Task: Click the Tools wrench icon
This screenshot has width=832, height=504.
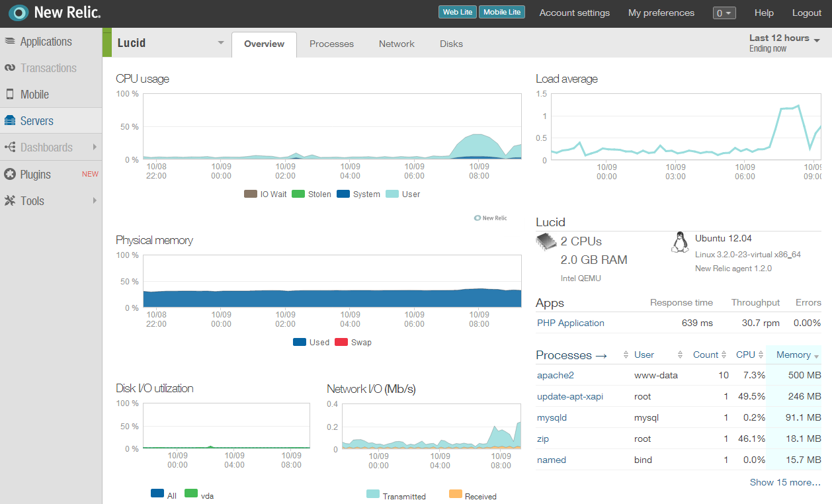Action: click(x=10, y=201)
